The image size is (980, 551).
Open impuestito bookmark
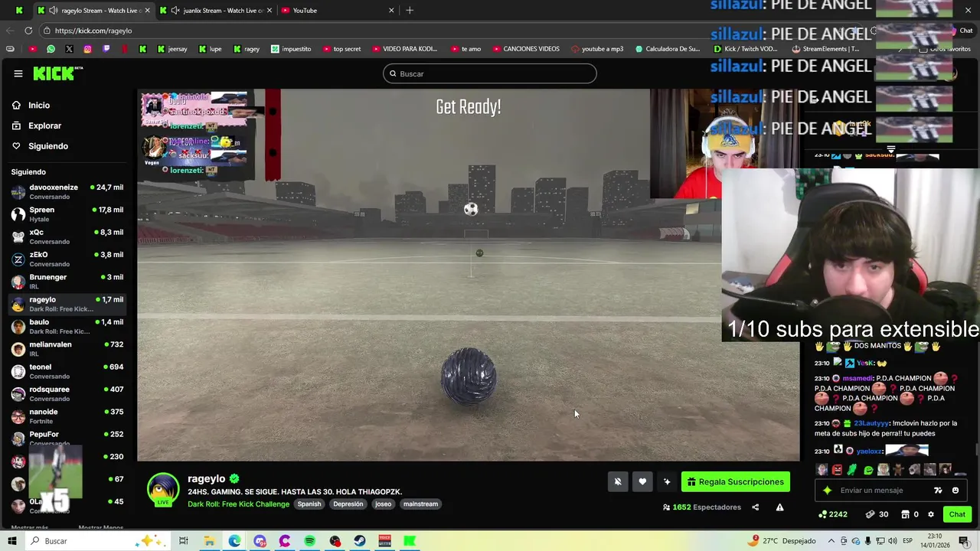click(291, 49)
